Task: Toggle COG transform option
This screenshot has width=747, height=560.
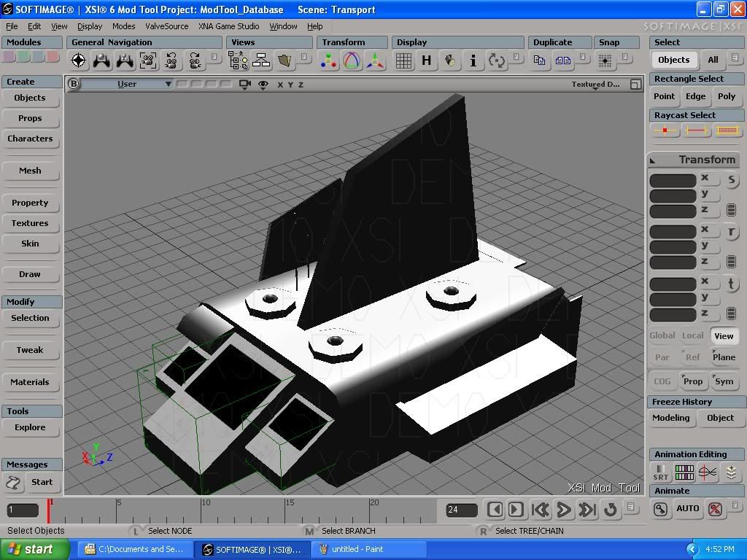Action: tap(662, 381)
